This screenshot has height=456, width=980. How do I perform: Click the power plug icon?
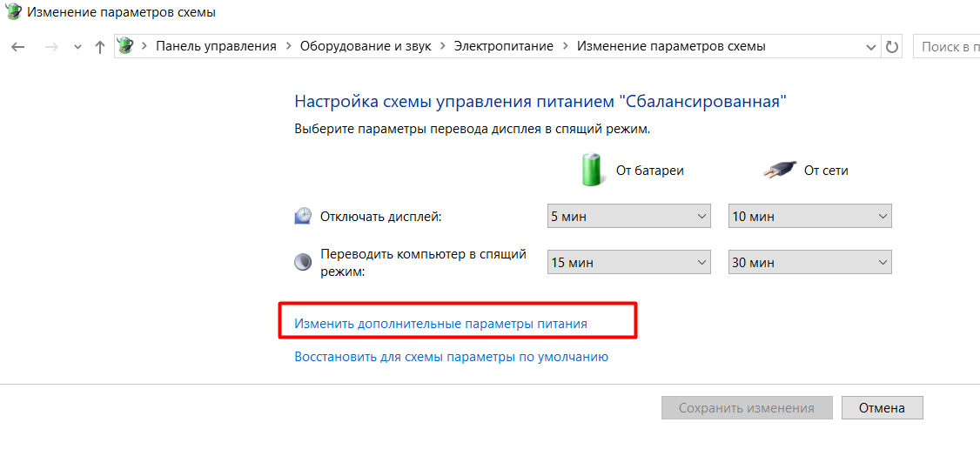pos(780,170)
